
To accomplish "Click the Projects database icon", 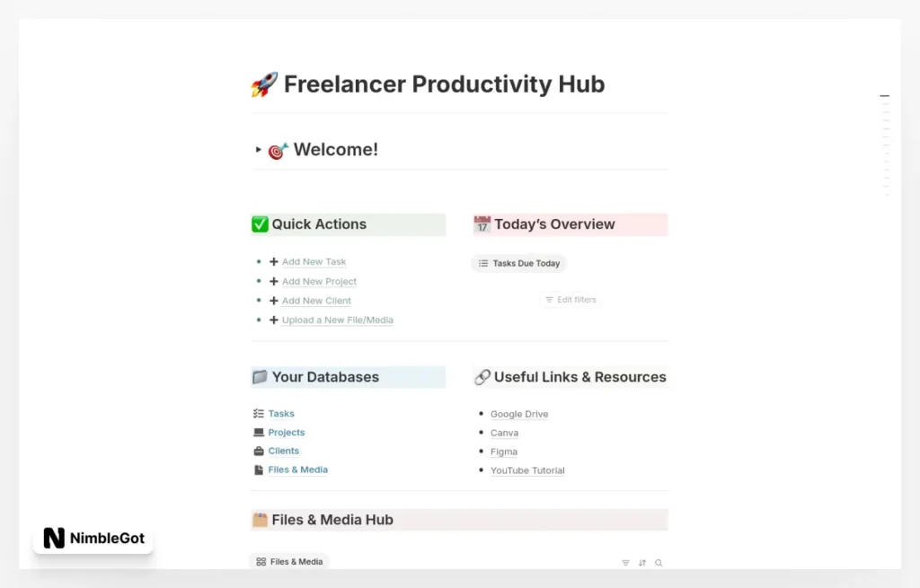I will pos(260,432).
